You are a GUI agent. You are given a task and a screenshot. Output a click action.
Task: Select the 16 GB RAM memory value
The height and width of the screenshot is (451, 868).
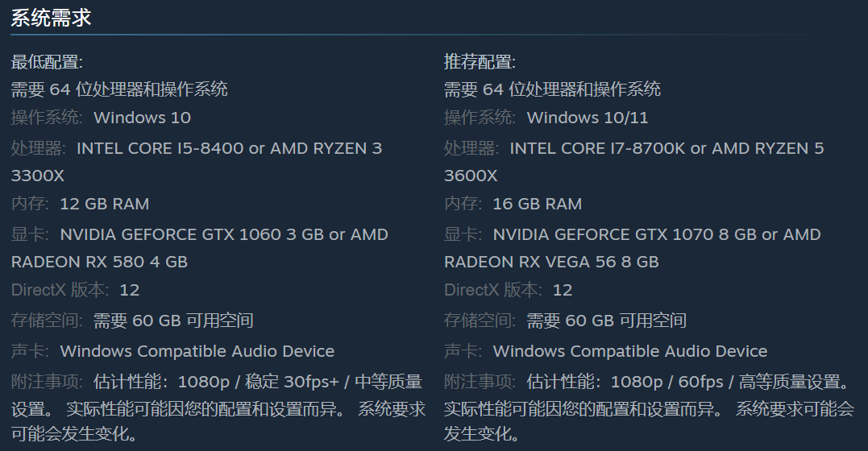(537, 204)
